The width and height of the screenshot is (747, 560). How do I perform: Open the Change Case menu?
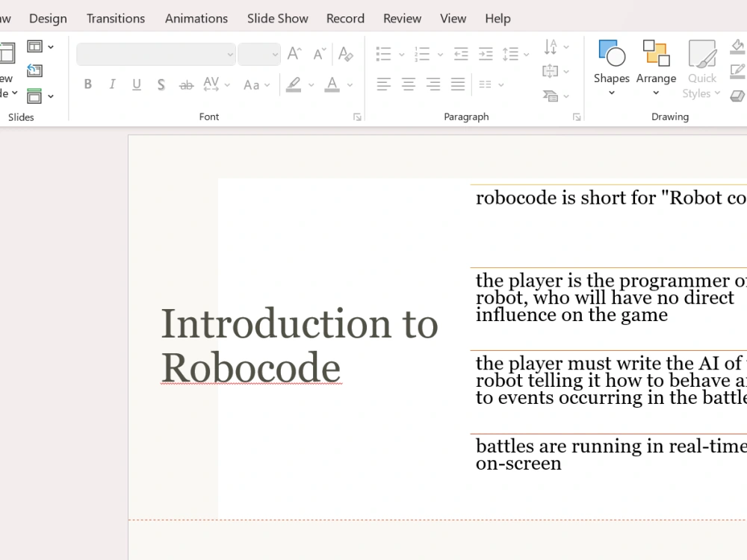click(x=256, y=85)
